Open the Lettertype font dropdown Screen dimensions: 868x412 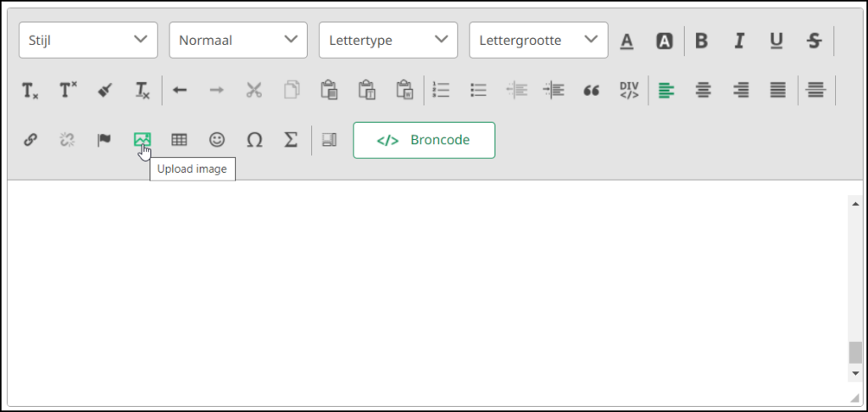[x=388, y=40]
